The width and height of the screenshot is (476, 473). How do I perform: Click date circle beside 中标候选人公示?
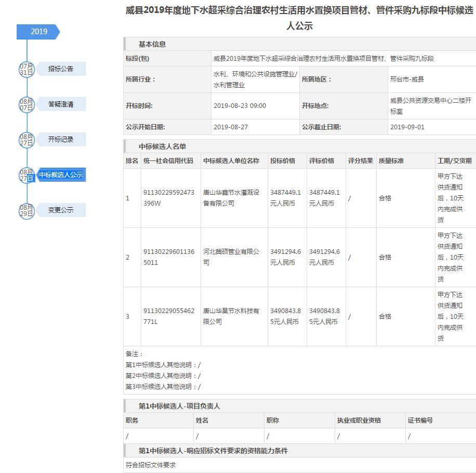click(x=27, y=175)
